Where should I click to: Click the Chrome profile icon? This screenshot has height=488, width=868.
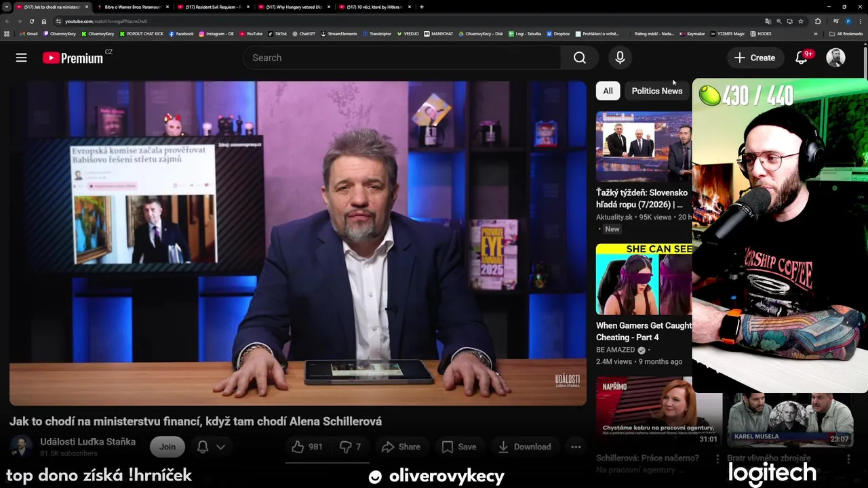(848, 21)
